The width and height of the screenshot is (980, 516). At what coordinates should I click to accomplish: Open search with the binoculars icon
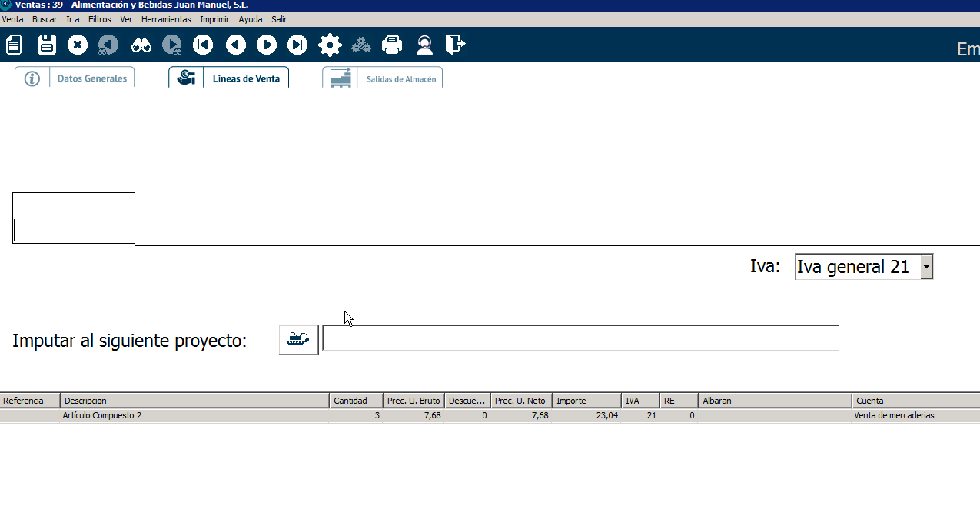click(x=141, y=45)
